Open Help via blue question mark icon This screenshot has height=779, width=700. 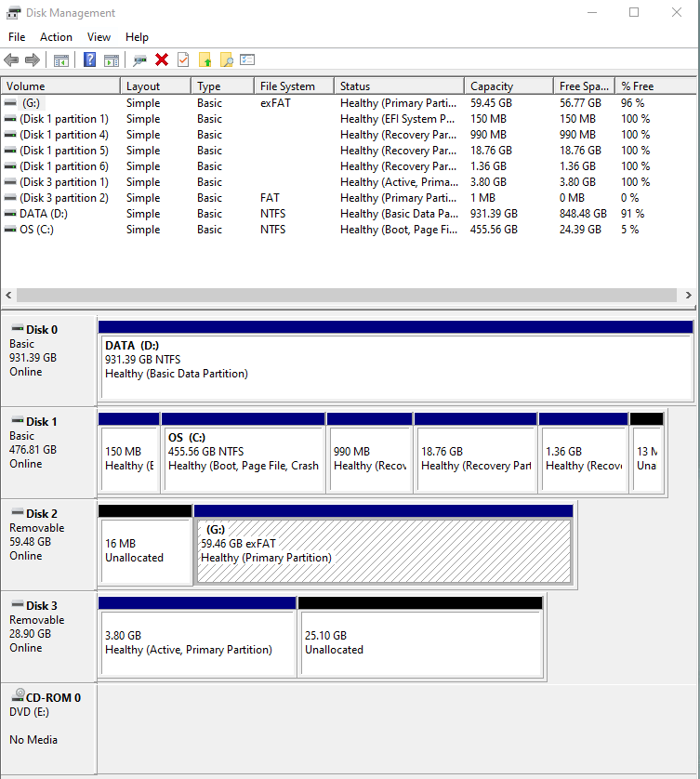pos(90,60)
